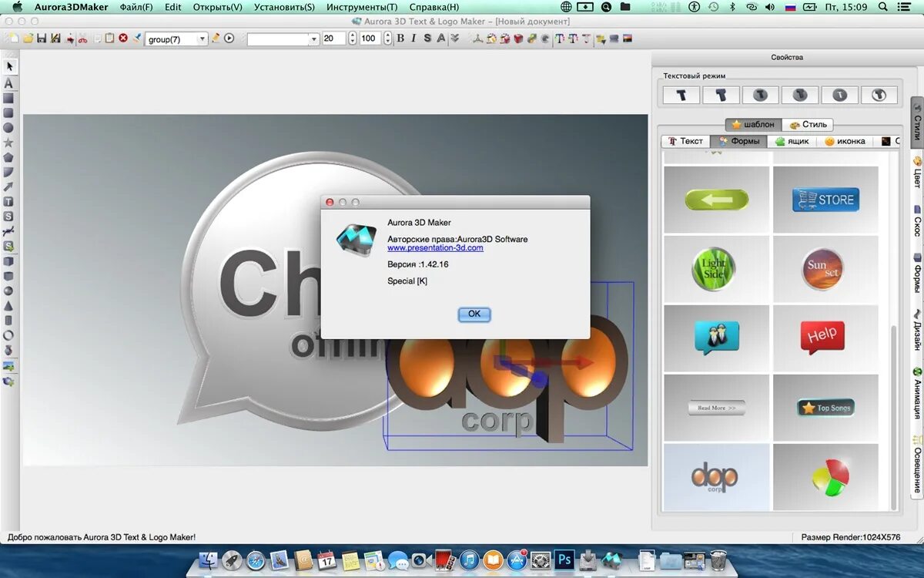The width and height of the screenshot is (924, 578).
Task: Open the Установить(S) menu
Action: click(285, 7)
